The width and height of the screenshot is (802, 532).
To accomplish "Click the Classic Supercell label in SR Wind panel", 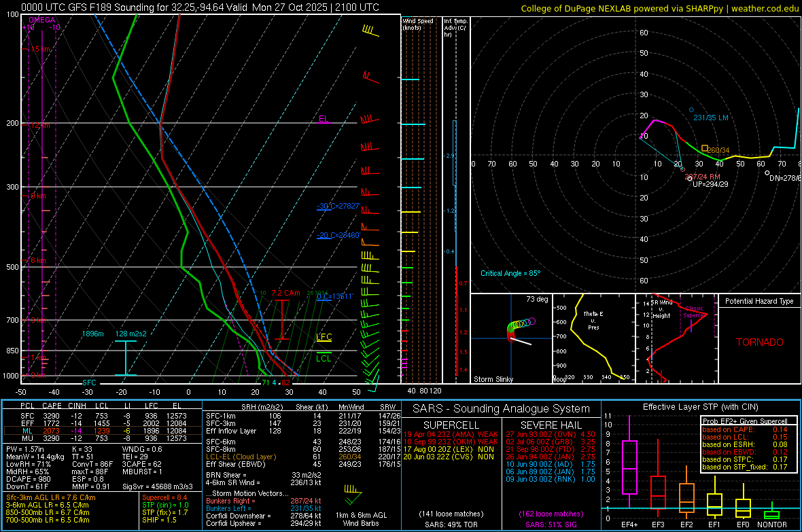I will [x=695, y=312].
